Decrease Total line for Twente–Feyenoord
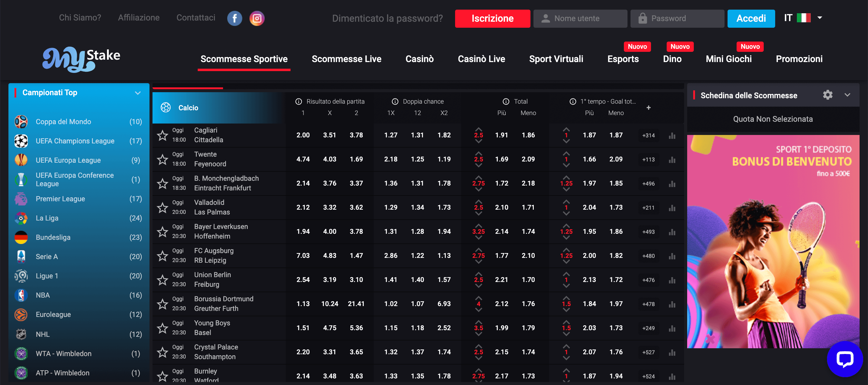The width and height of the screenshot is (868, 385). click(479, 165)
